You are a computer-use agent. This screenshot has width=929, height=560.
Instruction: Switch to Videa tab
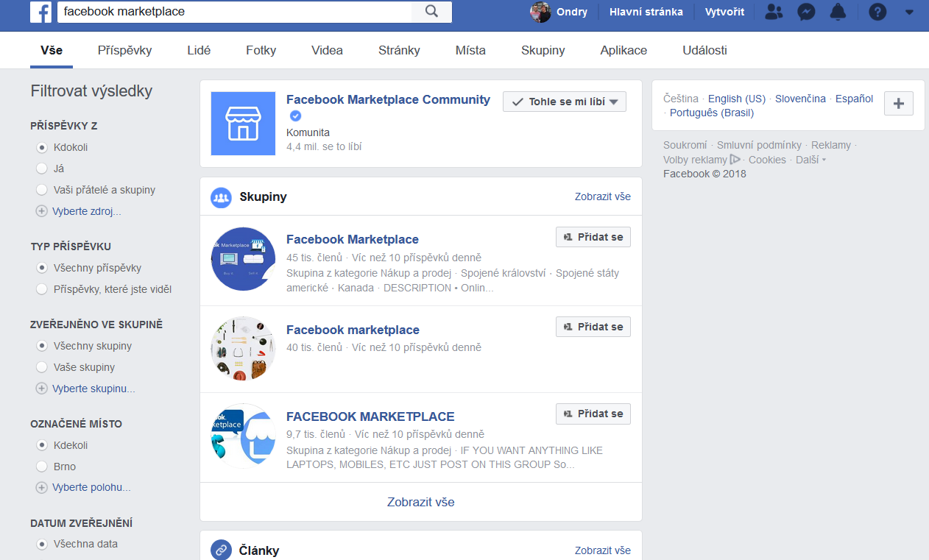pyautogui.click(x=327, y=50)
